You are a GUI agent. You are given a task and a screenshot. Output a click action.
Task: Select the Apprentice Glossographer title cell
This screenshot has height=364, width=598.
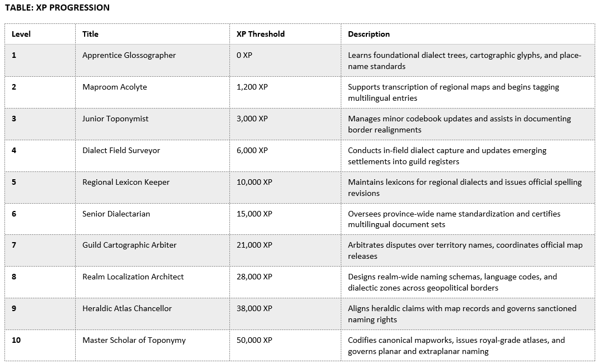pos(129,55)
